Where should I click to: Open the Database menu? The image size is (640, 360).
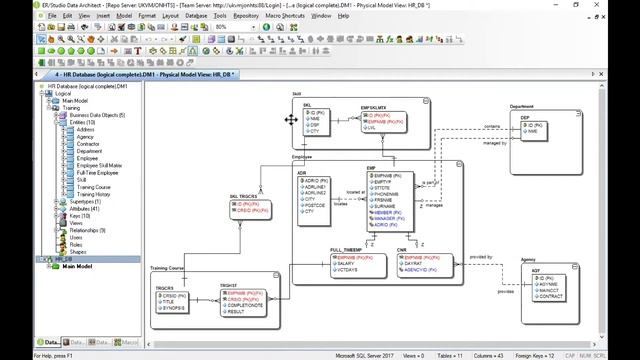point(196,16)
